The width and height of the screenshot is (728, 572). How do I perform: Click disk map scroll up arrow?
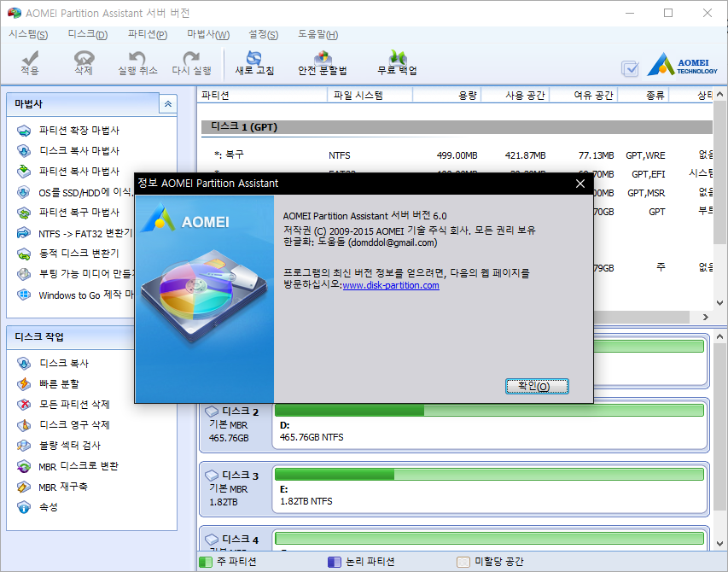720,336
